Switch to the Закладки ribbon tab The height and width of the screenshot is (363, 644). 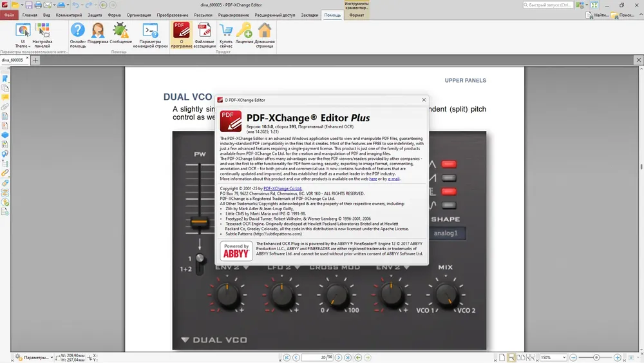point(310,15)
